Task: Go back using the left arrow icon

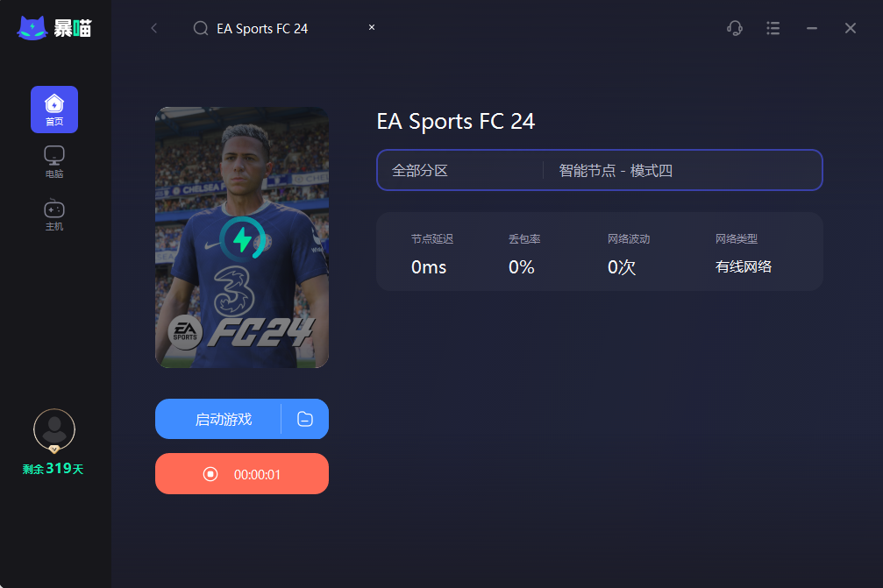Action: point(153,28)
